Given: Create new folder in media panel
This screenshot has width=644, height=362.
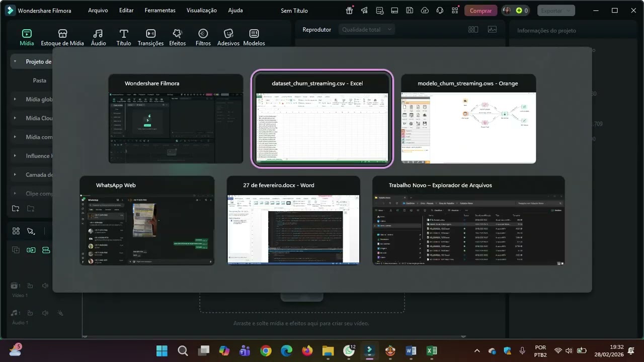Looking at the screenshot, I should 16,209.
